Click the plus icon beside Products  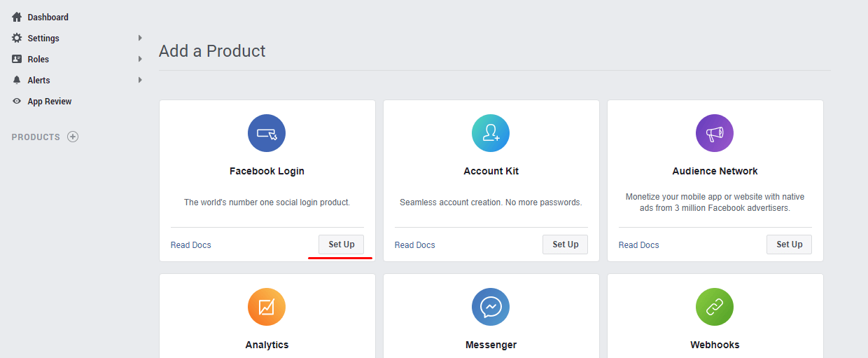pos(73,137)
